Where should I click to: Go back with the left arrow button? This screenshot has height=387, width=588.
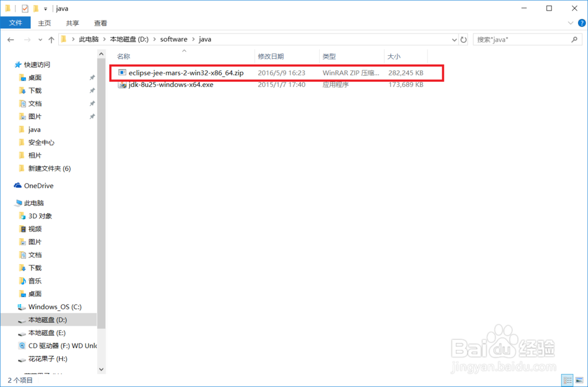tap(11, 39)
